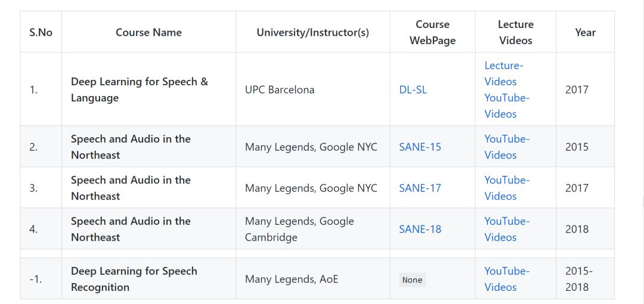Click the 2015-2018 year cell
This screenshot has height=304, width=644.
(578, 279)
